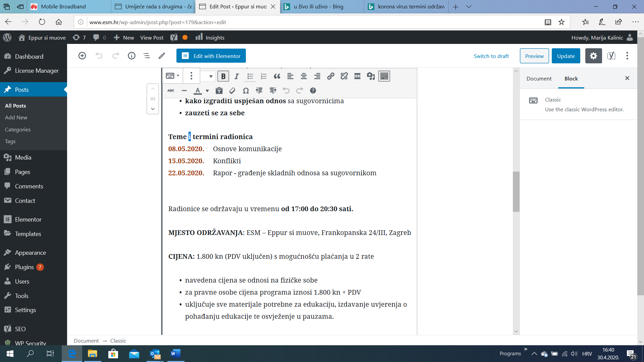Switch to Document tab
Viewport: 644px width, 362px height.
coord(539,78)
